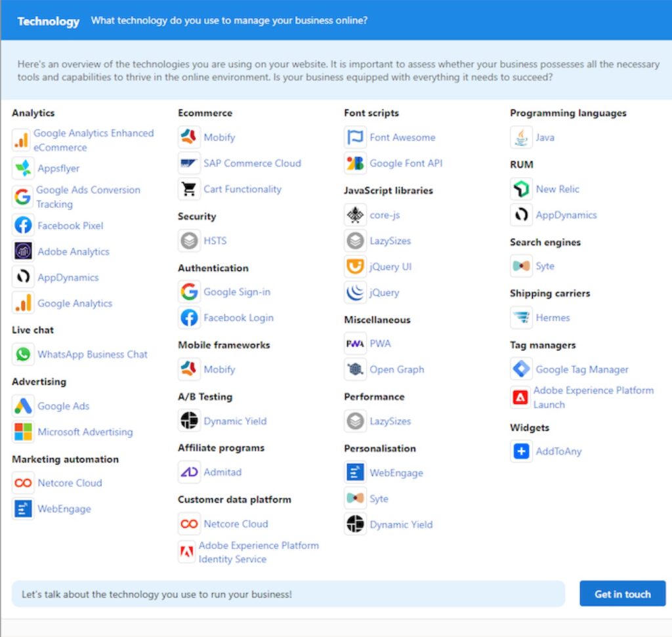Click the HSTS icon under Security
This screenshot has height=637, width=672.
[189, 240]
